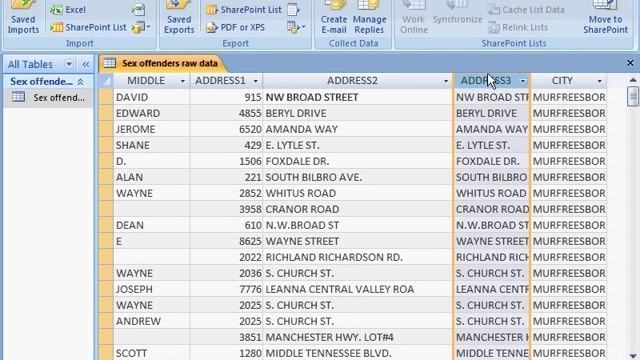Select the ADDRESS1 column header
Viewport: 640px width, 360px height.
(x=220, y=81)
